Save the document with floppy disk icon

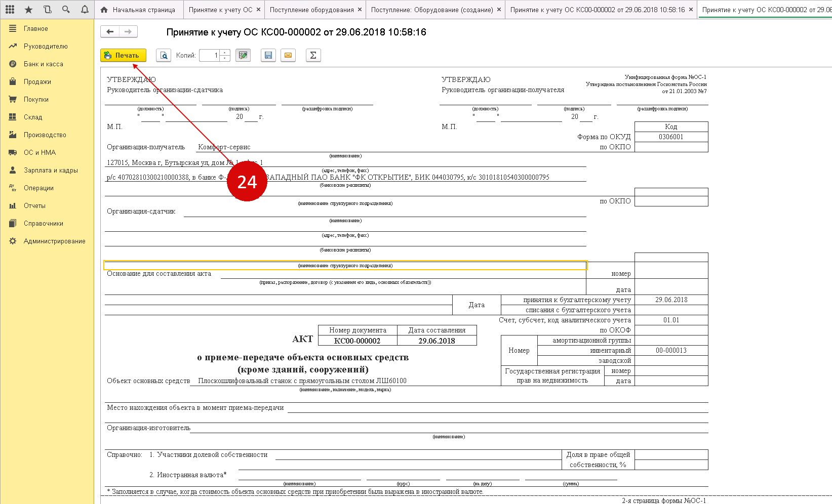point(268,55)
